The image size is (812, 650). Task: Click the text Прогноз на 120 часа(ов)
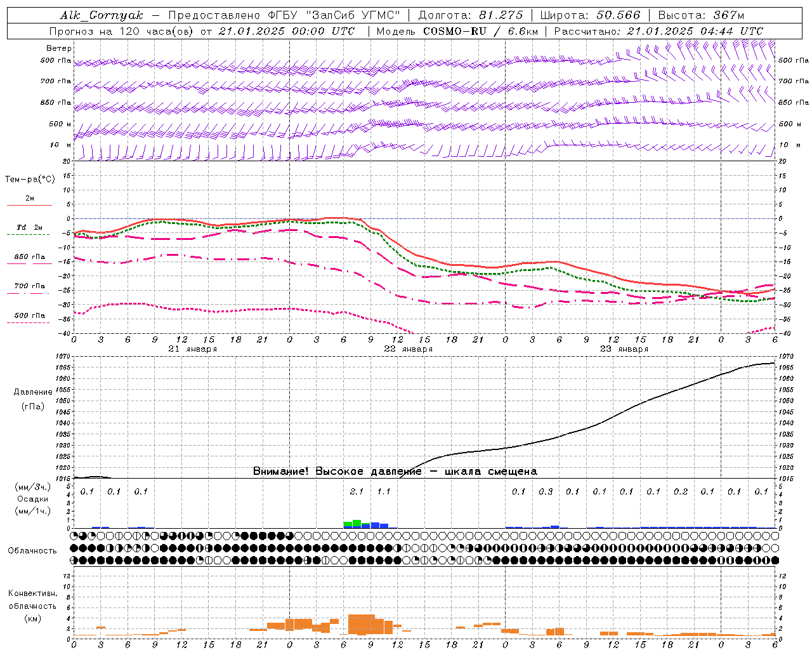[122, 31]
